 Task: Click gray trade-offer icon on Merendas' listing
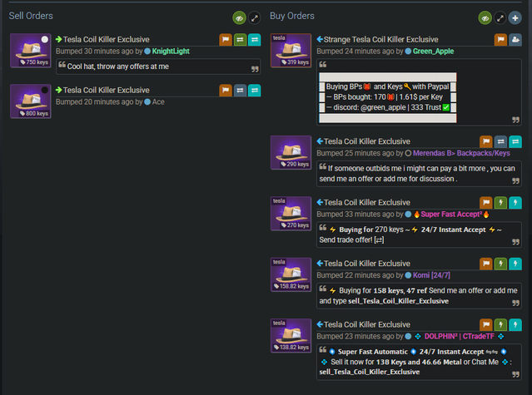click(500, 141)
